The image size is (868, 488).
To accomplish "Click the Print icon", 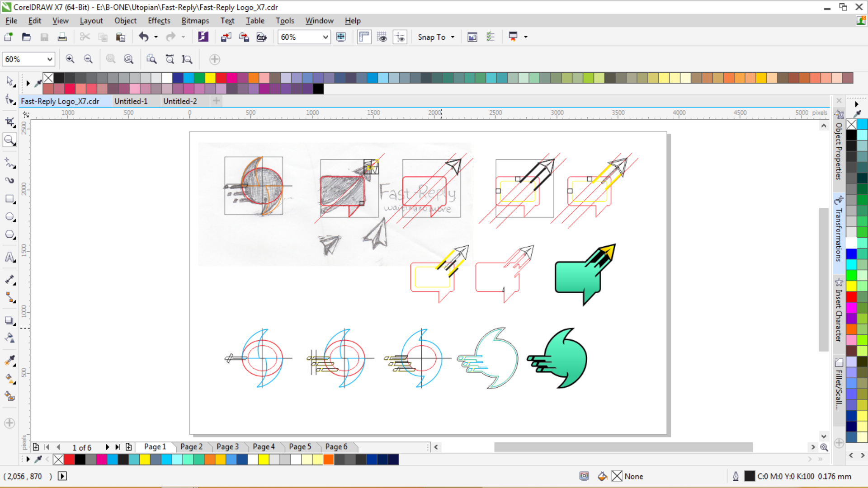I will click(62, 37).
